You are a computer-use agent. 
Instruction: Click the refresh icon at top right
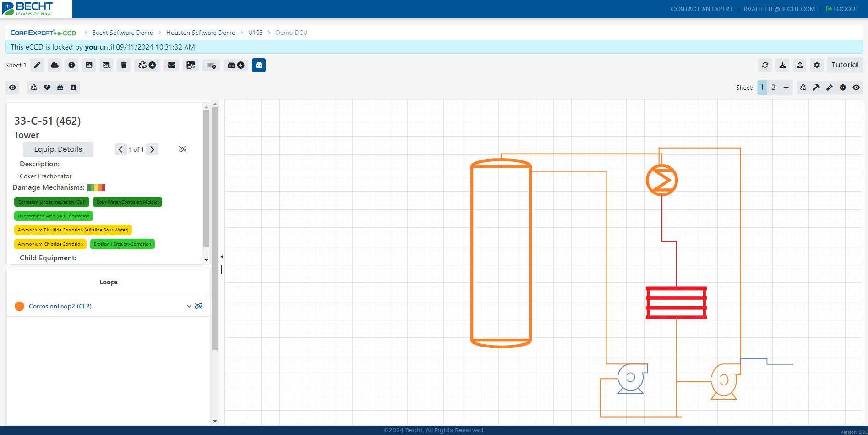click(x=765, y=65)
